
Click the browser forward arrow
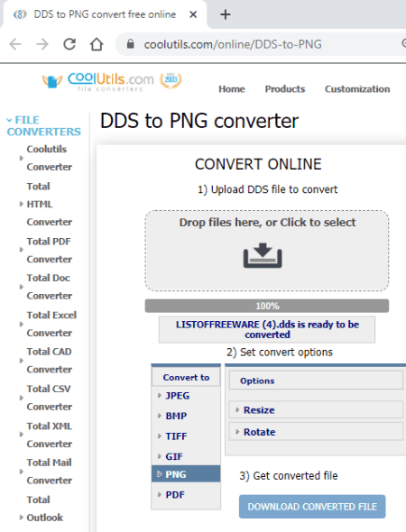point(42,44)
